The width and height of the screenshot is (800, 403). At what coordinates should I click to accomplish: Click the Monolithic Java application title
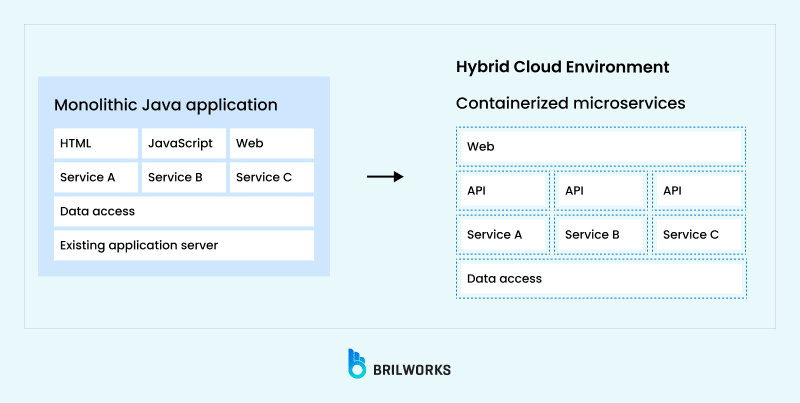click(166, 105)
